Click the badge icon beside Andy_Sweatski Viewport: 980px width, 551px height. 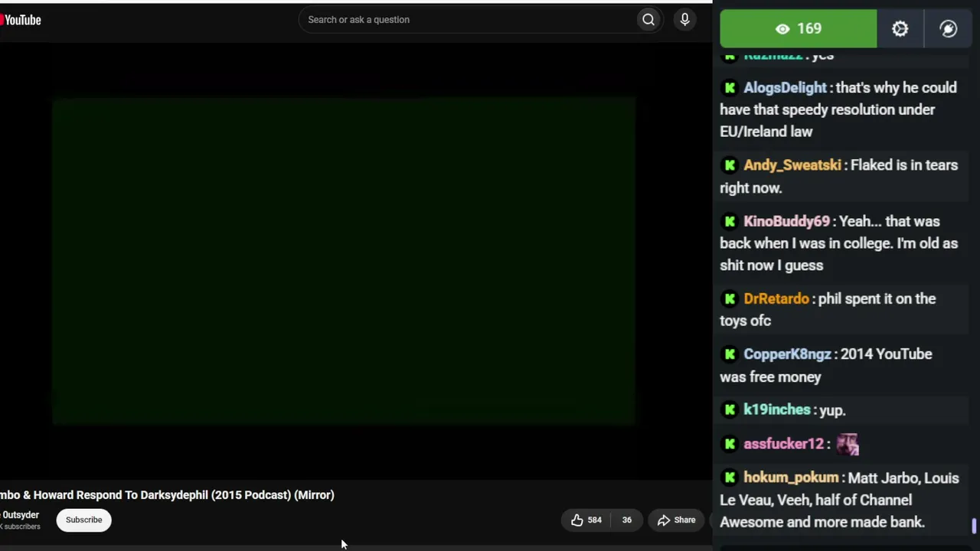(730, 165)
